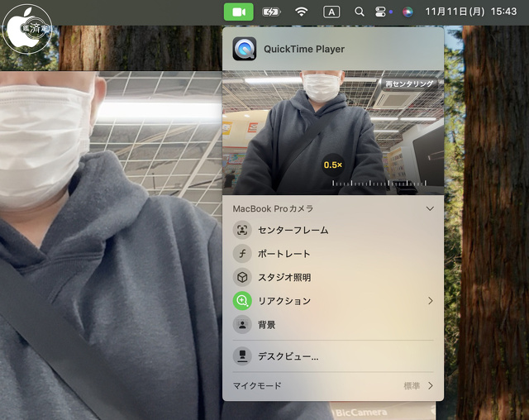The width and height of the screenshot is (529, 420).
Task: Open the input source 'A' menu
Action: pos(331,12)
